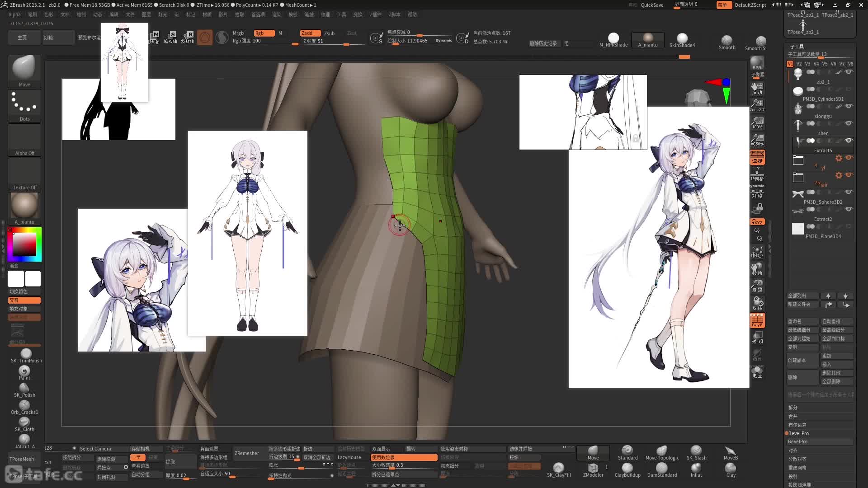Open the Dots stroke type selector
This screenshot has width=868, height=488.
(24, 106)
